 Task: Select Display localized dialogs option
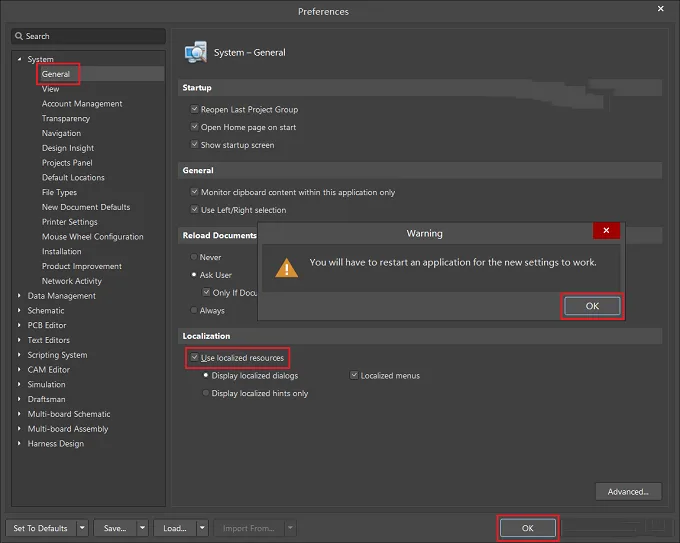[x=206, y=375]
